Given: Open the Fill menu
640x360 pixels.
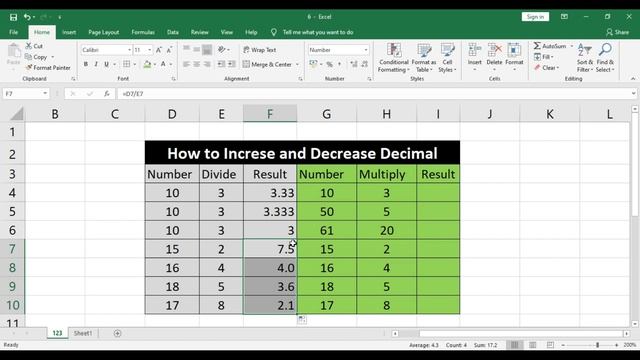Looking at the screenshot, I should 544,57.
